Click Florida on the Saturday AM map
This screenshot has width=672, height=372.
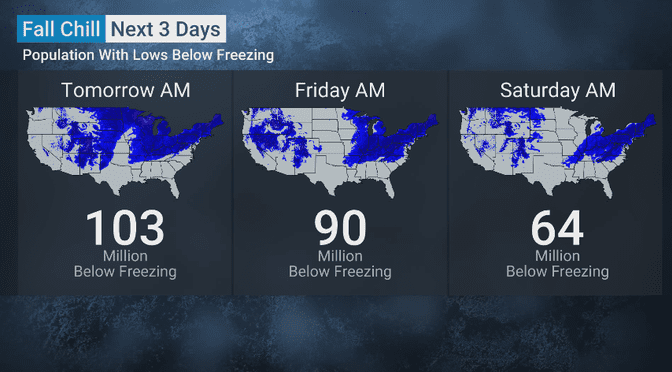606,187
